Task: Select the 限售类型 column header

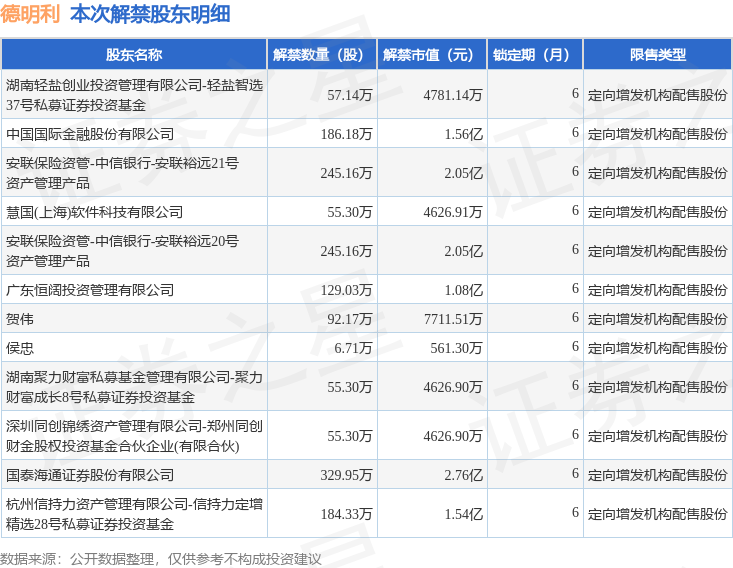Action: (x=657, y=55)
